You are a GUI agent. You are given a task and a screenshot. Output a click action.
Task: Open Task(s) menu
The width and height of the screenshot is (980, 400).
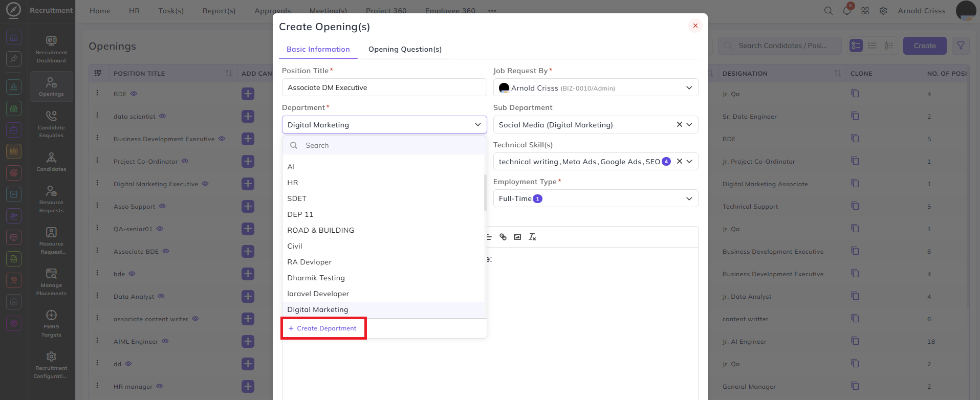point(171,11)
